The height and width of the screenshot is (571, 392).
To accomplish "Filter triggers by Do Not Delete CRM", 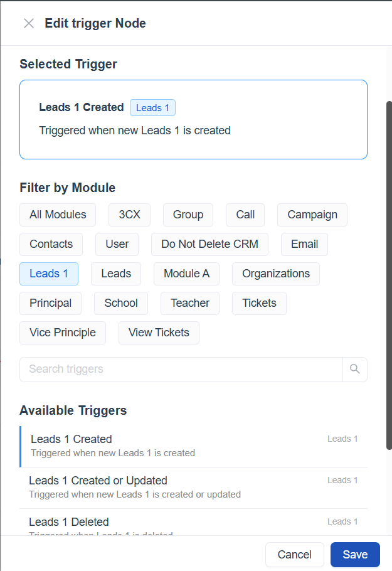I will point(209,244).
